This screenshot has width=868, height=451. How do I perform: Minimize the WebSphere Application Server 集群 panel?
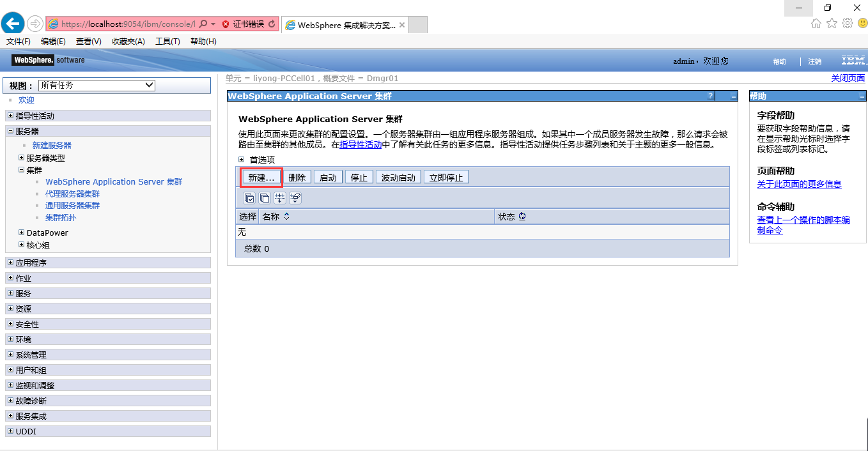[x=734, y=96]
